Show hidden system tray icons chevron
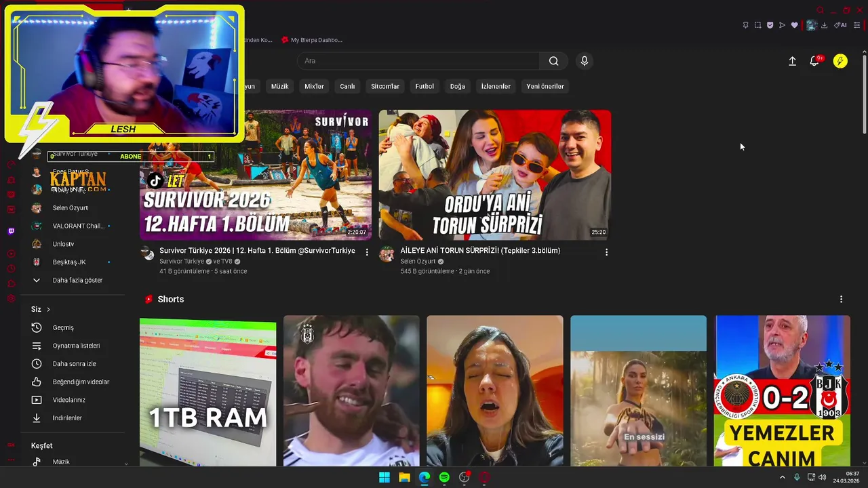This screenshot has height=488, width=868. click(782, 477)
